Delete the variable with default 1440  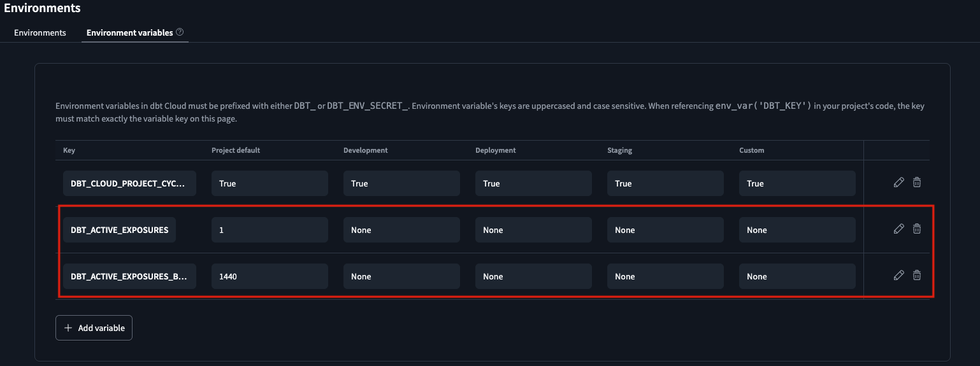917,276
